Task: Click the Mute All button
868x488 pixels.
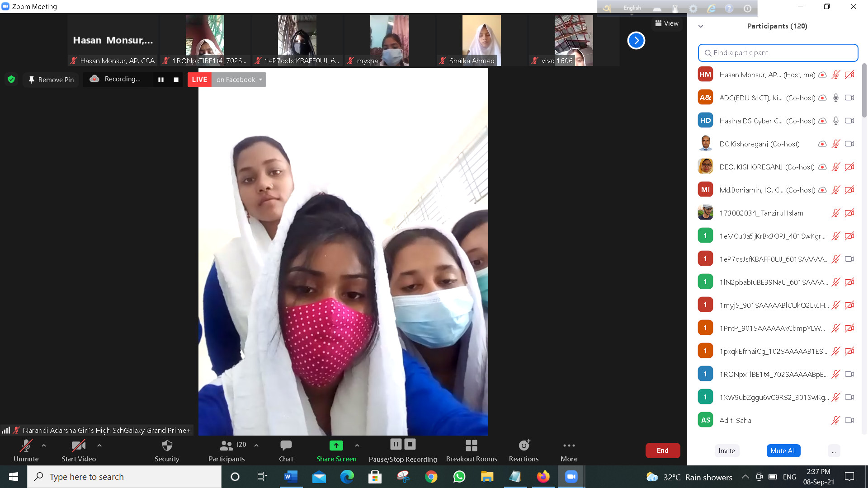Action: tap(783, 451)
